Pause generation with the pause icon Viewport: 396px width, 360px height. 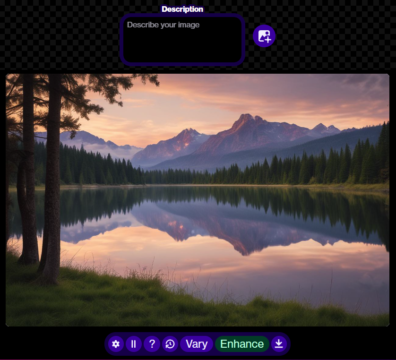click(x=133, y=344)
